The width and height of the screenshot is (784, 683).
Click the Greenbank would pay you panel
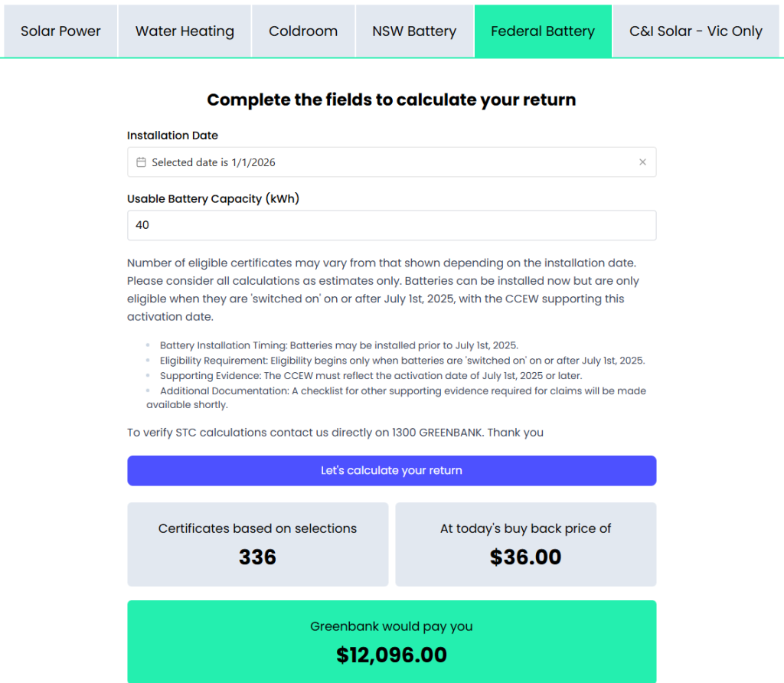coord(391,627)
